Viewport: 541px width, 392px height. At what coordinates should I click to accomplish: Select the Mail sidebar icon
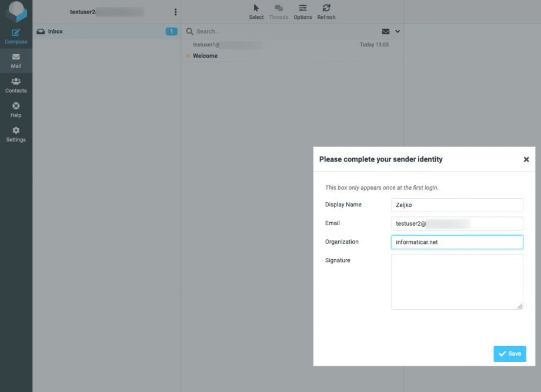point(16,61)
